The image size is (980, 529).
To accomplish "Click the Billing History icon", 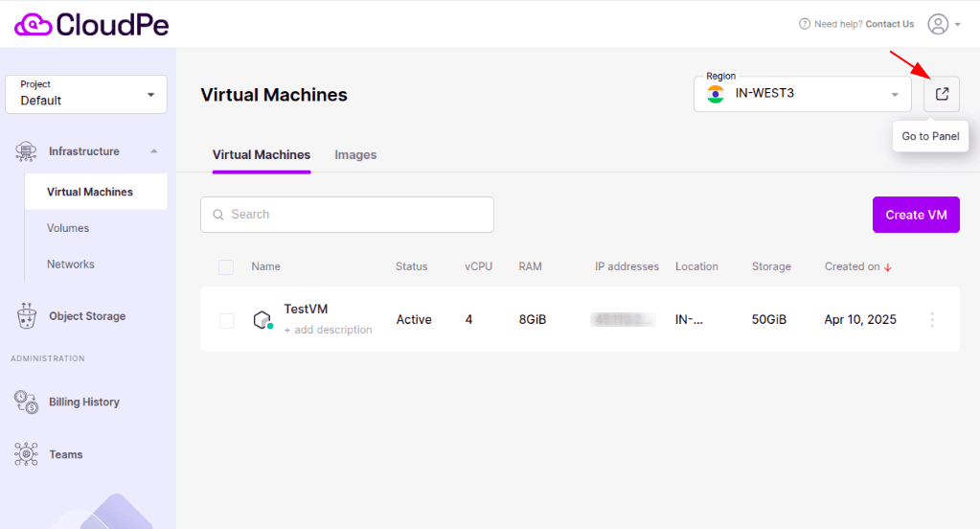I will pyautogui.click(x=26, y=402).
